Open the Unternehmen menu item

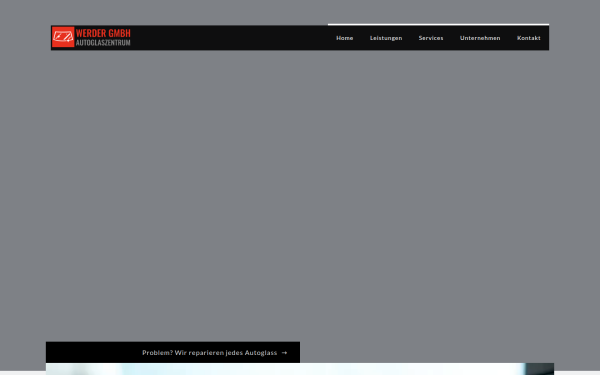click(x=480, y=38)
